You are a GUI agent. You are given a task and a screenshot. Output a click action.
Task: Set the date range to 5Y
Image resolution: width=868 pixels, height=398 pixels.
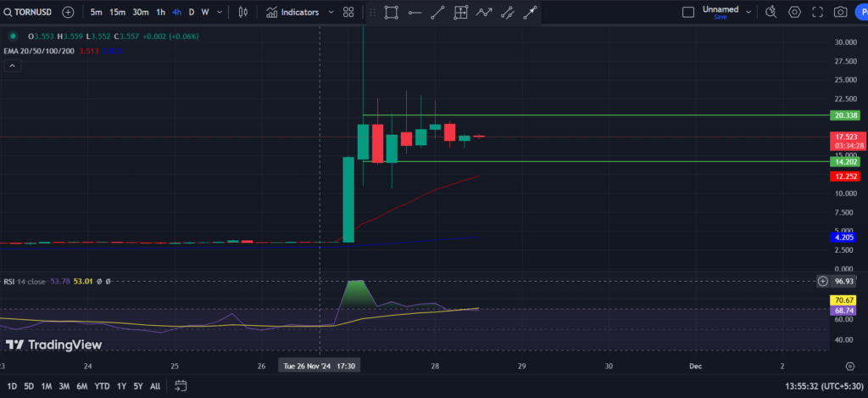coord(138,386)
